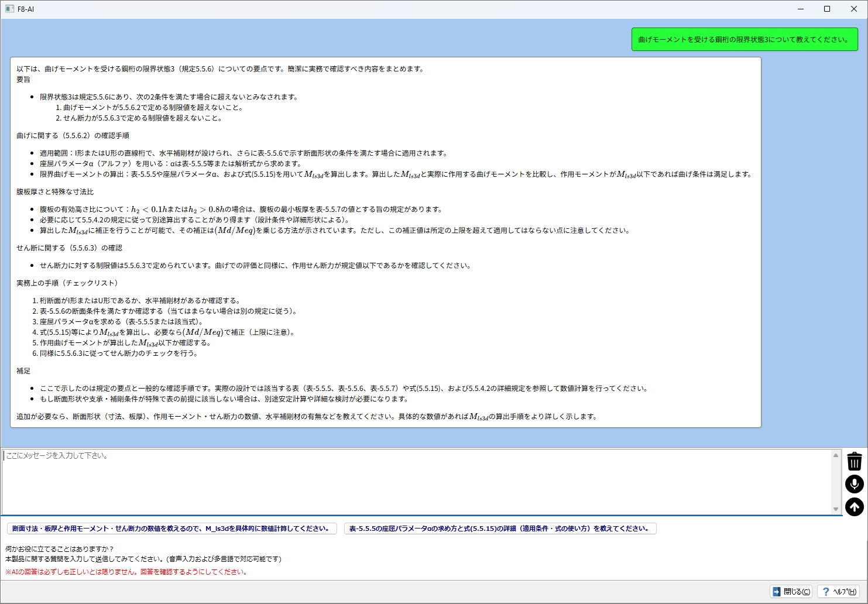Screen dimensions: 868x604
Task: Click the green user question bubble
Action: point(745,40)
